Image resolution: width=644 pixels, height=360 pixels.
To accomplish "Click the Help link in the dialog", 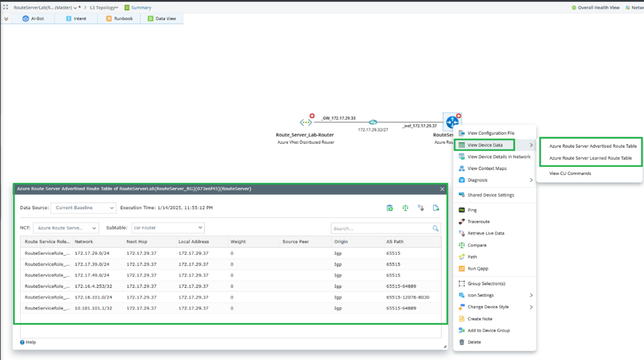I will (28, 342).
